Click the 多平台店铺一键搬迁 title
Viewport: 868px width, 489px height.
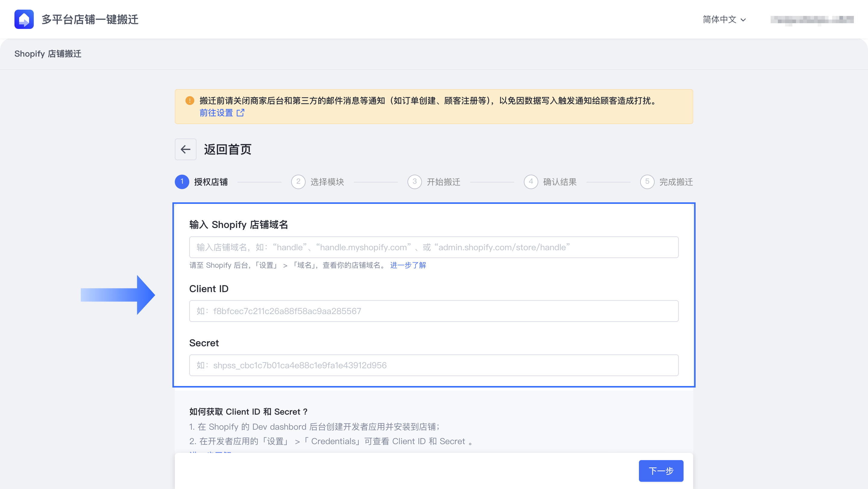(90, 20)
